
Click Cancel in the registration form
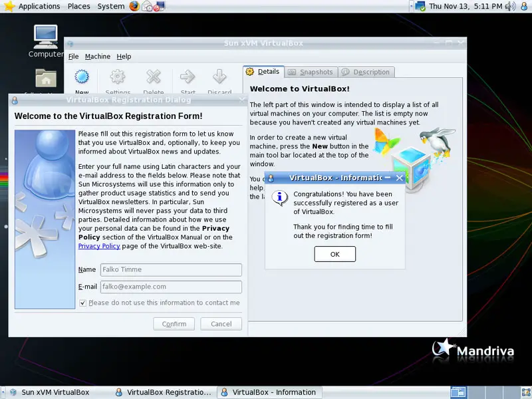click(x=221, y=324)
